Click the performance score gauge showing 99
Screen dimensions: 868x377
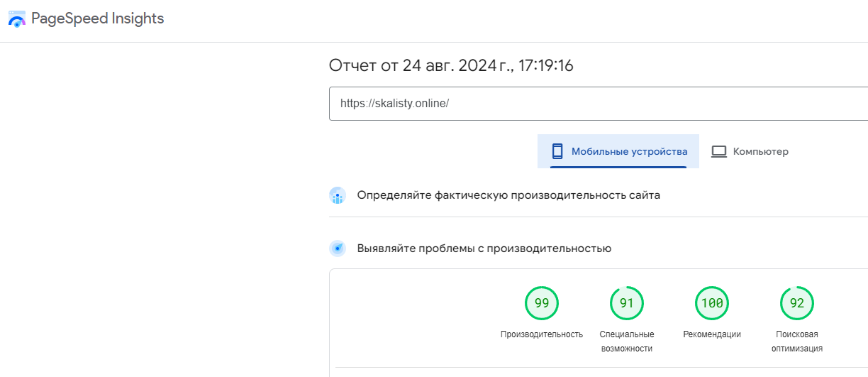click(542, 303)
